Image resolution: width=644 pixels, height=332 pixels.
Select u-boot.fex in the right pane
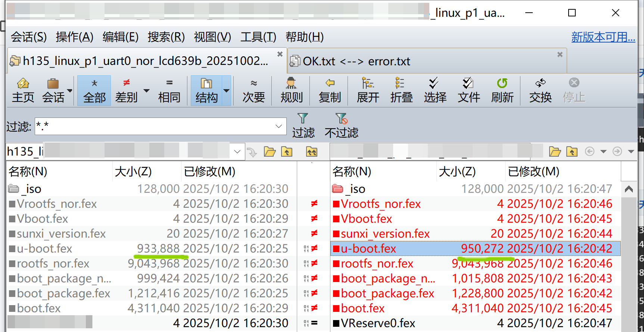[x=368, y=249]
